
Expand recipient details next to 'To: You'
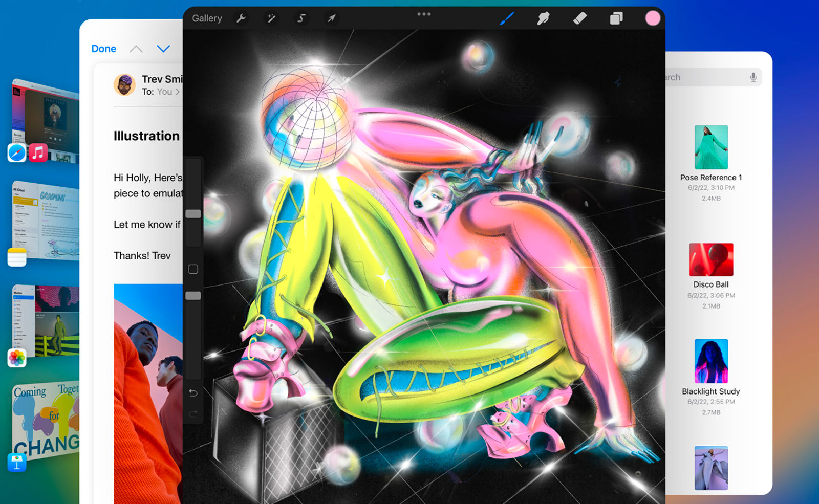(x=177, y=92)
